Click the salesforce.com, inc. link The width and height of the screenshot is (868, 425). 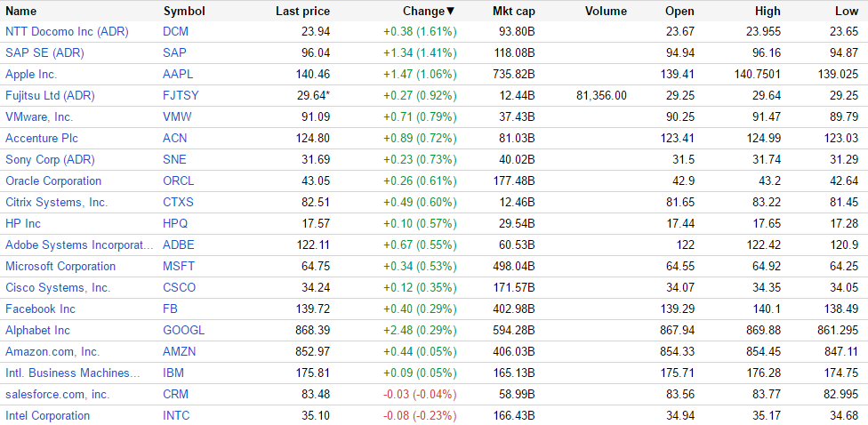(x=58, y=394)
